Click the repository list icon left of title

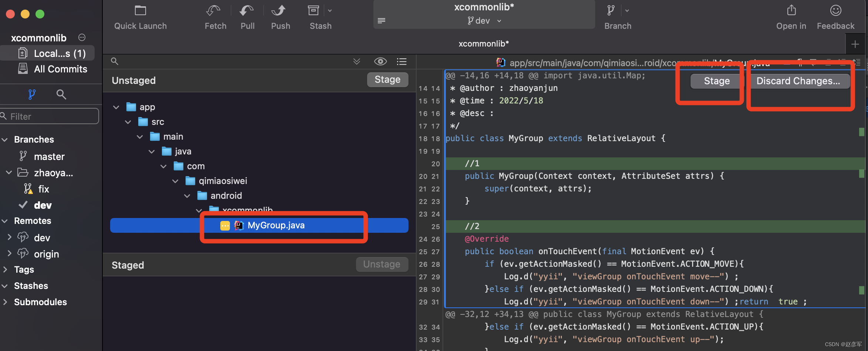tap(382, 20)
